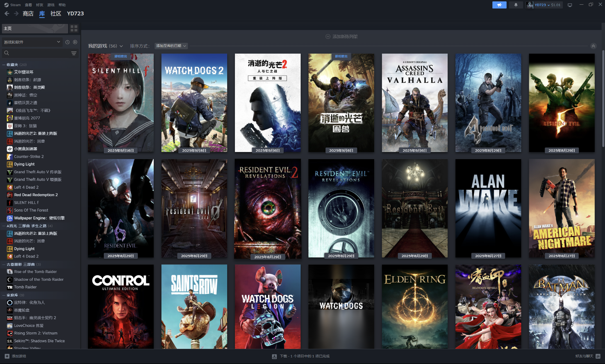The height and width of the screenshot is (364, 605).
Task: Open the 查看 menu
Action: (29, 5)
